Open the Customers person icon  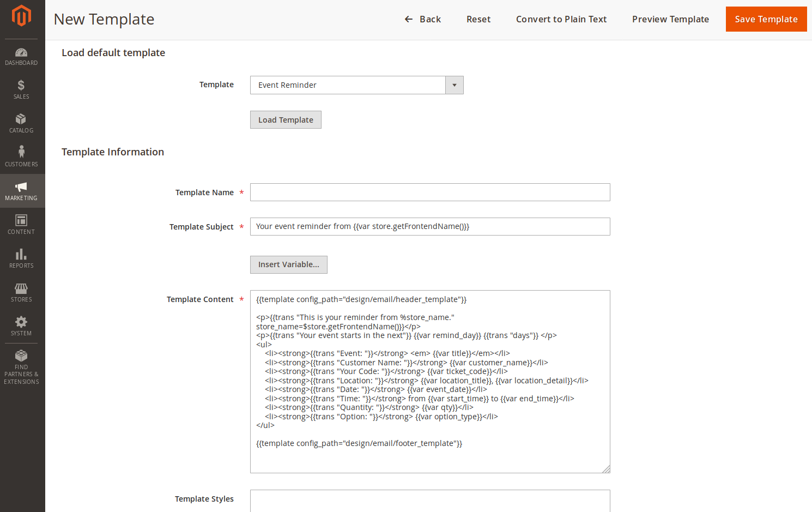pyautogui.click(x=21, y=152)
